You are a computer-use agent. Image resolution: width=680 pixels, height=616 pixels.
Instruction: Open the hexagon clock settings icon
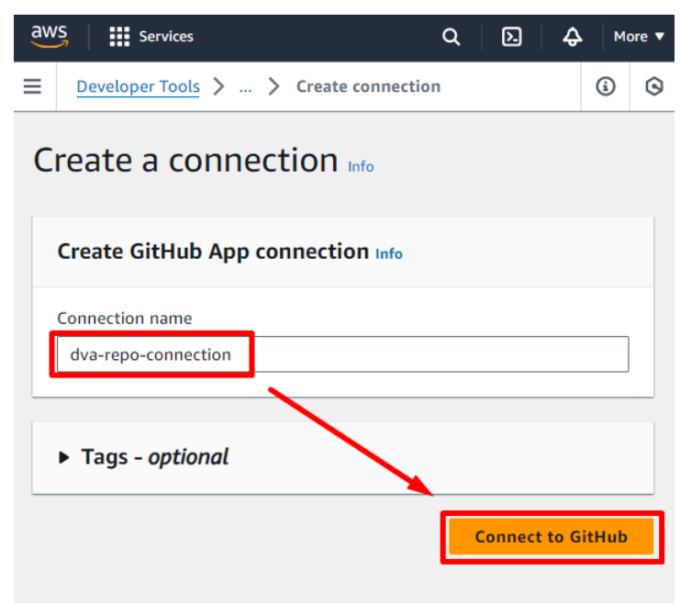pos(653,86)
